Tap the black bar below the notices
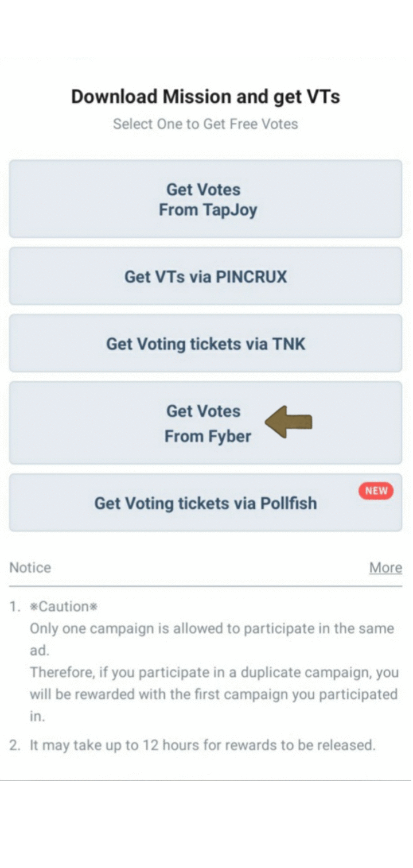413x868 pixels. tap(205, 824)
